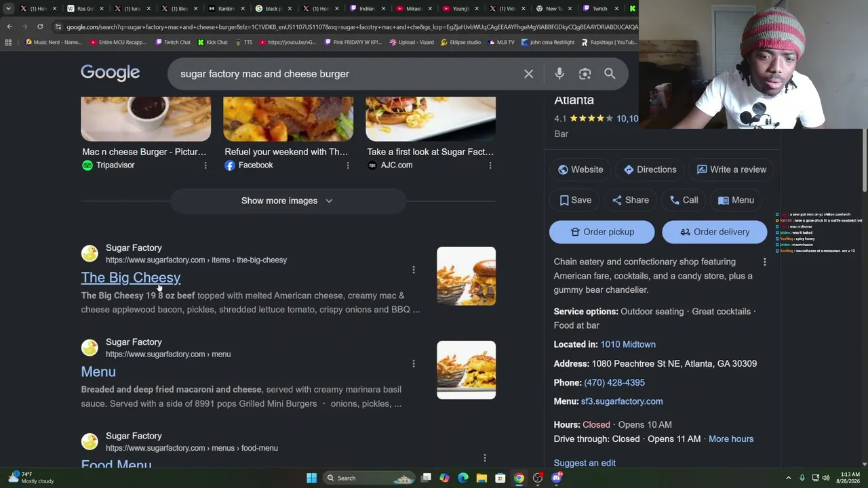The height and width of the screenshot is (488, 868).
Task: Open the sf3.sugarfactory.com menu link
Action: [622, 401]
